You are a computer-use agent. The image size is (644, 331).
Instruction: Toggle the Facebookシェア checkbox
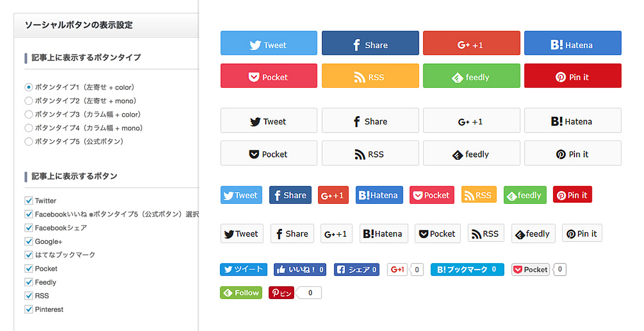(x=29, y=228)
